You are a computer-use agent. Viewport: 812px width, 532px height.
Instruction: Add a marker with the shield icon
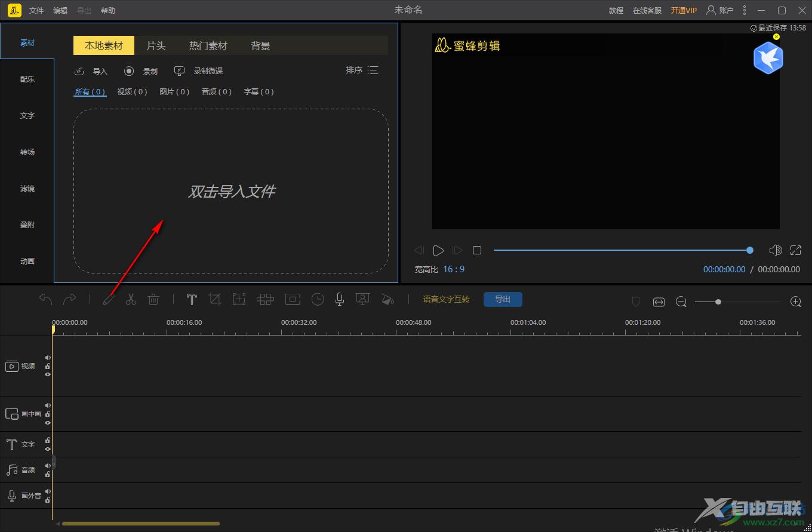[x=636, y=302]
